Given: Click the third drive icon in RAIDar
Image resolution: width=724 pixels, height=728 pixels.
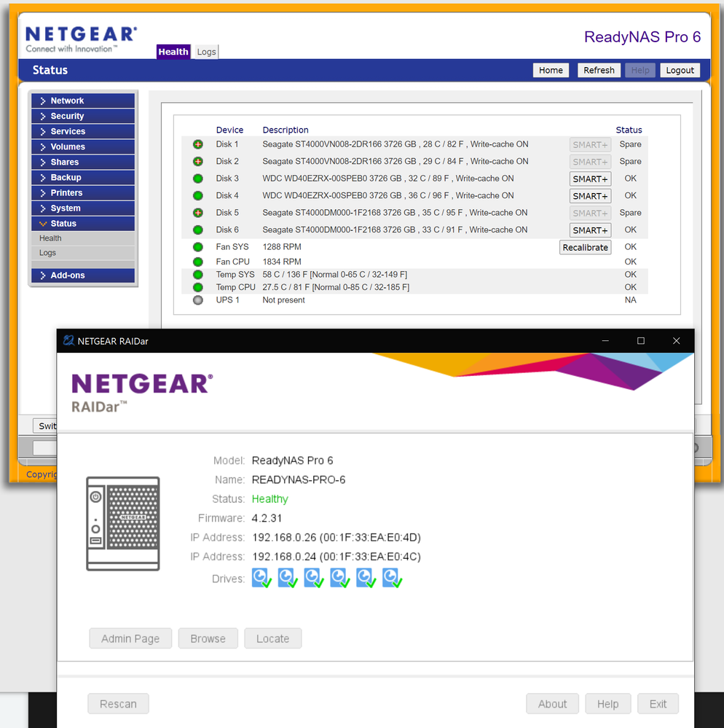Looking at the screenshot, I should tap(314, 578).
